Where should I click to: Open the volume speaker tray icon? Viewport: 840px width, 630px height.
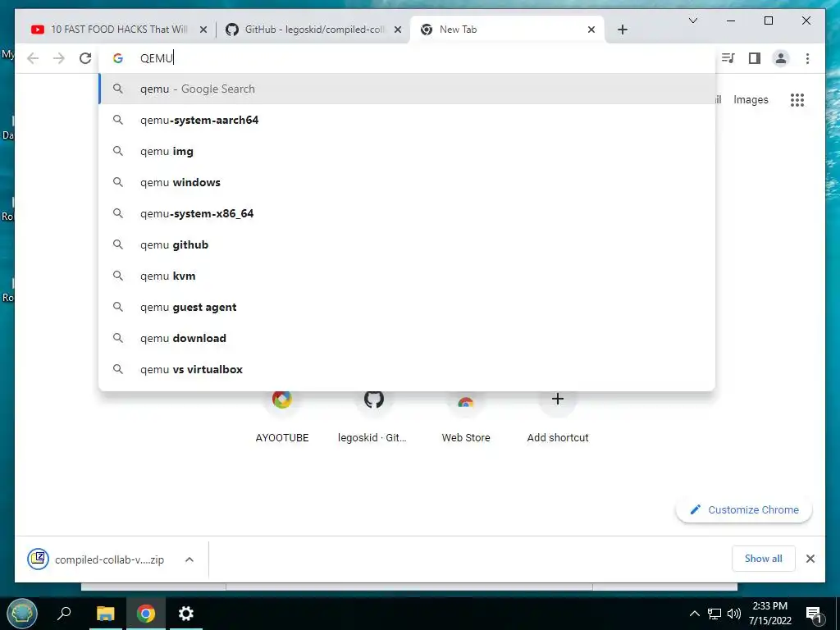[734, 614]
